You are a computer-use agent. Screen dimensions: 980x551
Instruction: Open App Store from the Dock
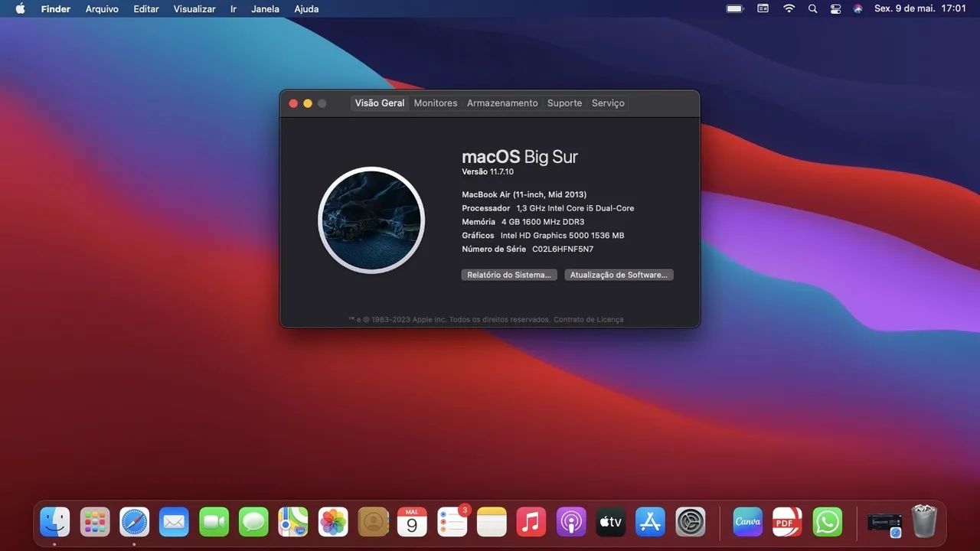(651, 522)
